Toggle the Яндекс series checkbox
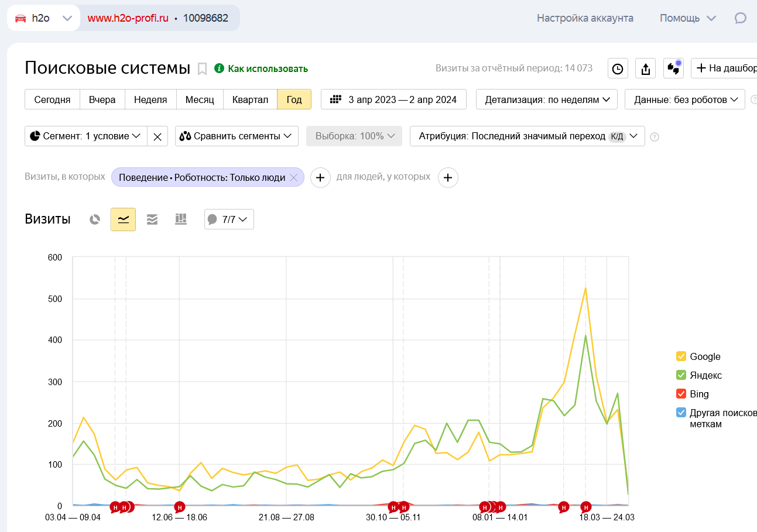 coord(681,375)
